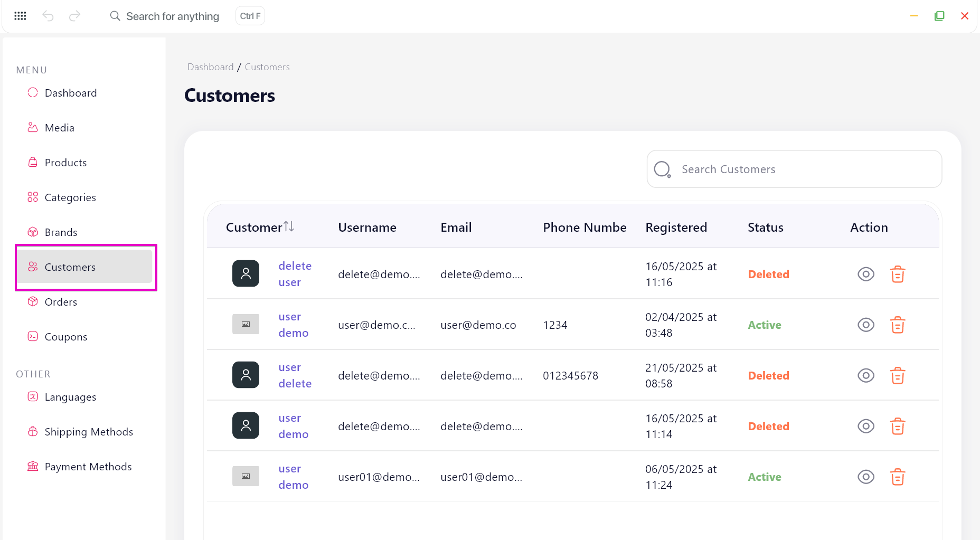Open the apps grid icon

coord(20,16)
